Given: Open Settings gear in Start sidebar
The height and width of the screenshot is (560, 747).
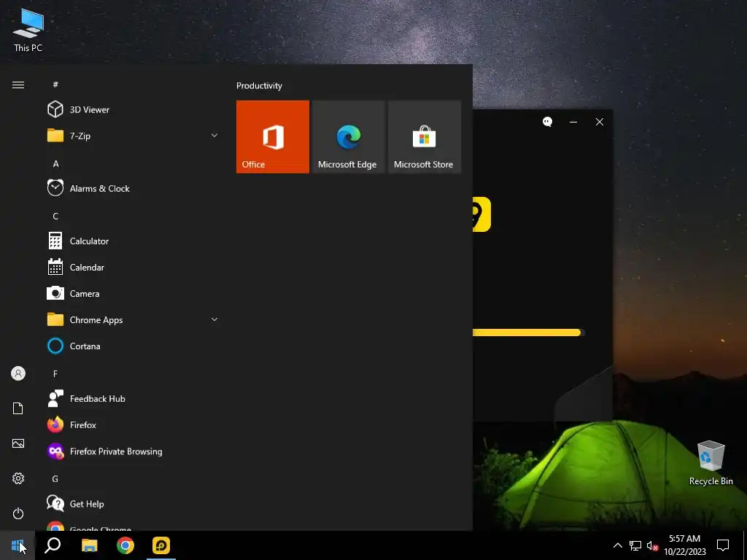Looking at the screenshot, I should (x=18, y=478).
